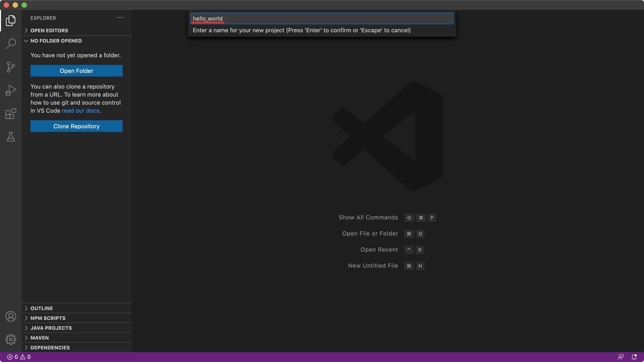The image size is (644, 362).
Task: Expand the Maven section
Action: click(77, 338)
